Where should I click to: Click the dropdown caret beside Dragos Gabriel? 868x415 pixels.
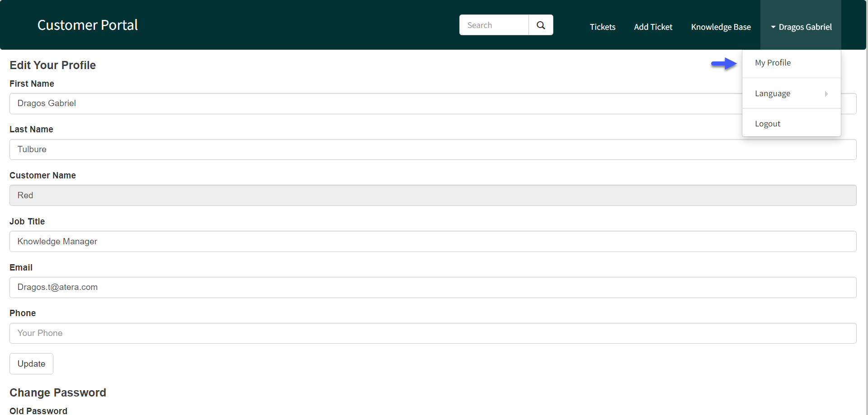click(x=774, y=27)
